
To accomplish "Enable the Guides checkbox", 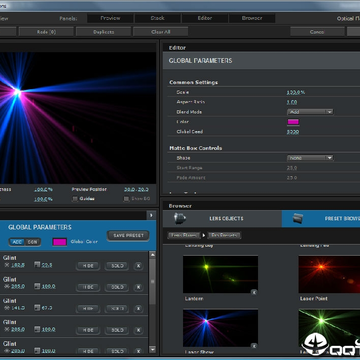I will tap(75, 199).
